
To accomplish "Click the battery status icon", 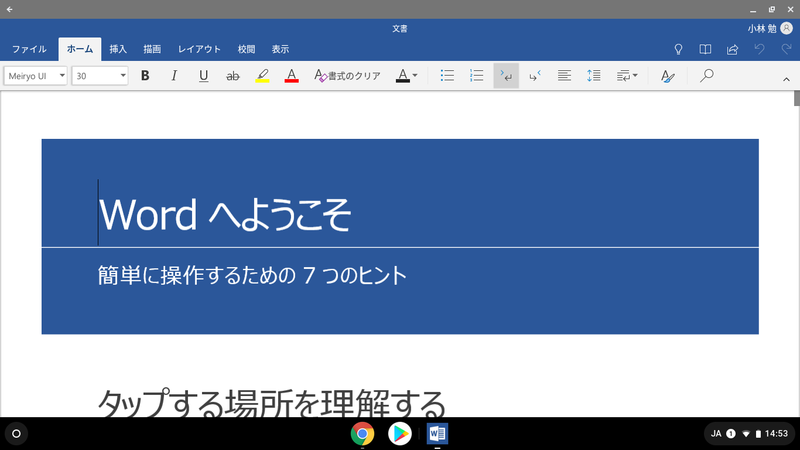I will (758, 434).
